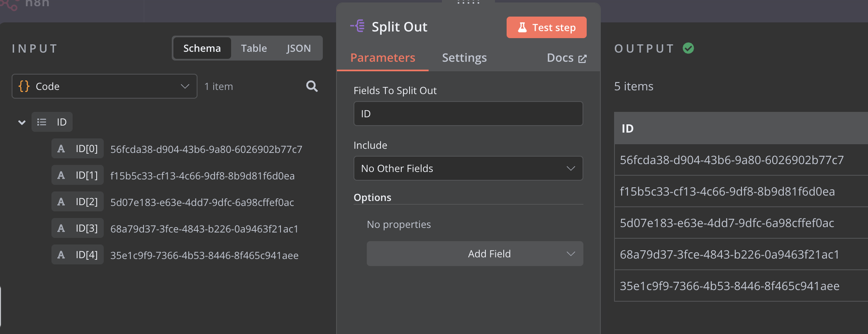Open the Docs external link
This screenshot has width=868, height=334.
[566, 58]
